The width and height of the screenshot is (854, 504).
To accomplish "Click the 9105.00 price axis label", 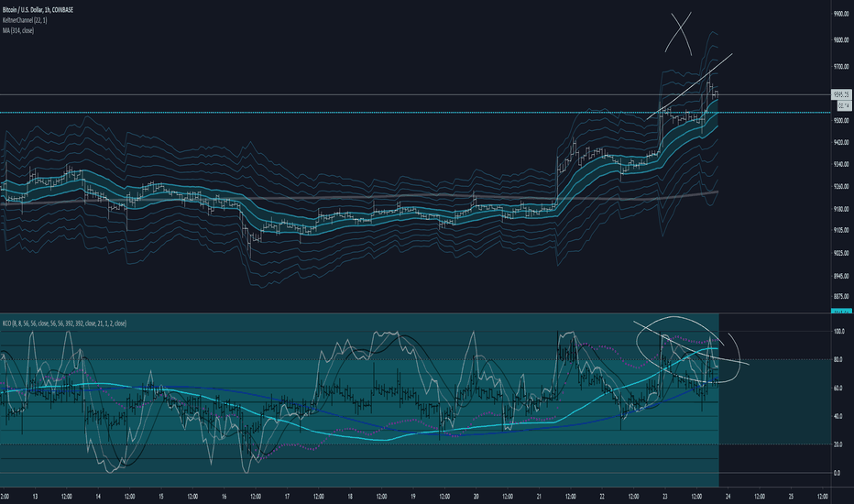I will click(841, 230).
